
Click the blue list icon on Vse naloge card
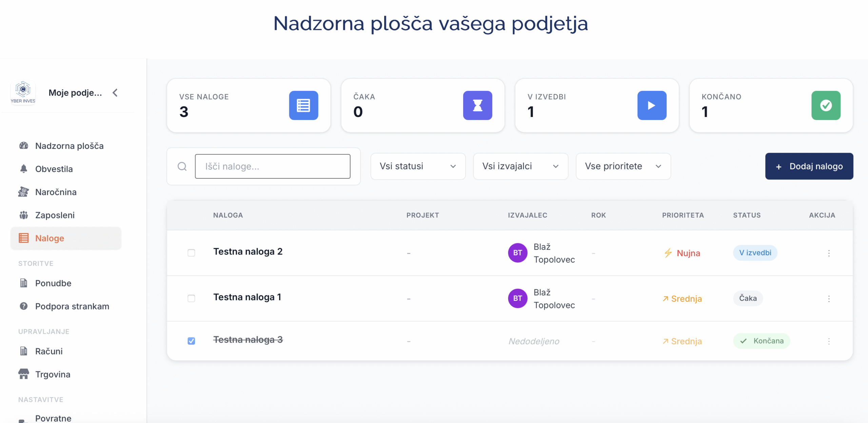point(303,105)
